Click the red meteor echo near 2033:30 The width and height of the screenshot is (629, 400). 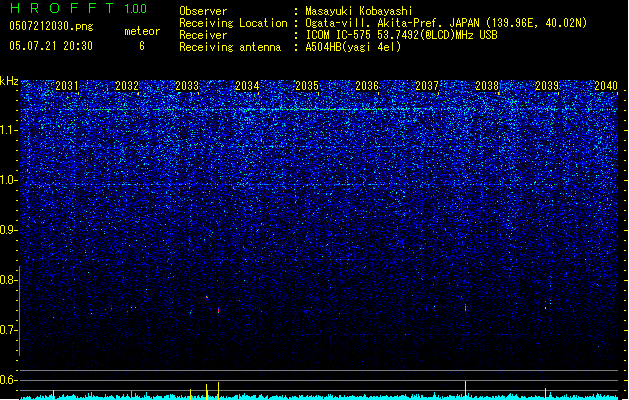coord(218,310)
